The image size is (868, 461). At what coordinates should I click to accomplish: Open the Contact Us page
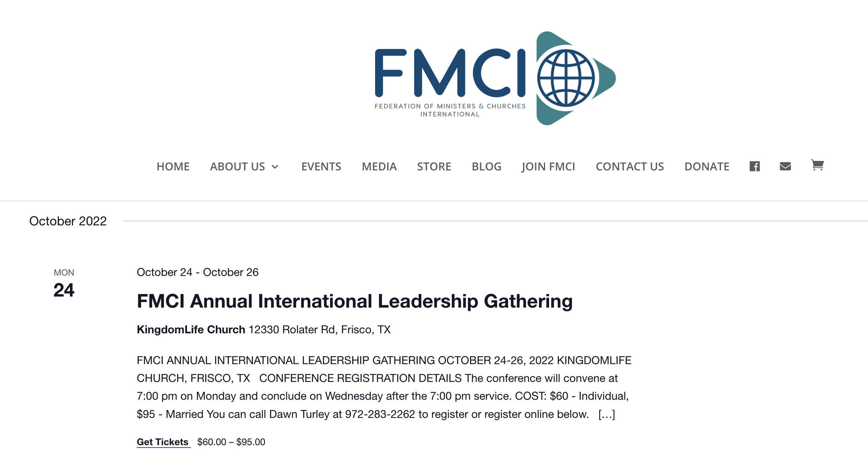click(630, 166)
